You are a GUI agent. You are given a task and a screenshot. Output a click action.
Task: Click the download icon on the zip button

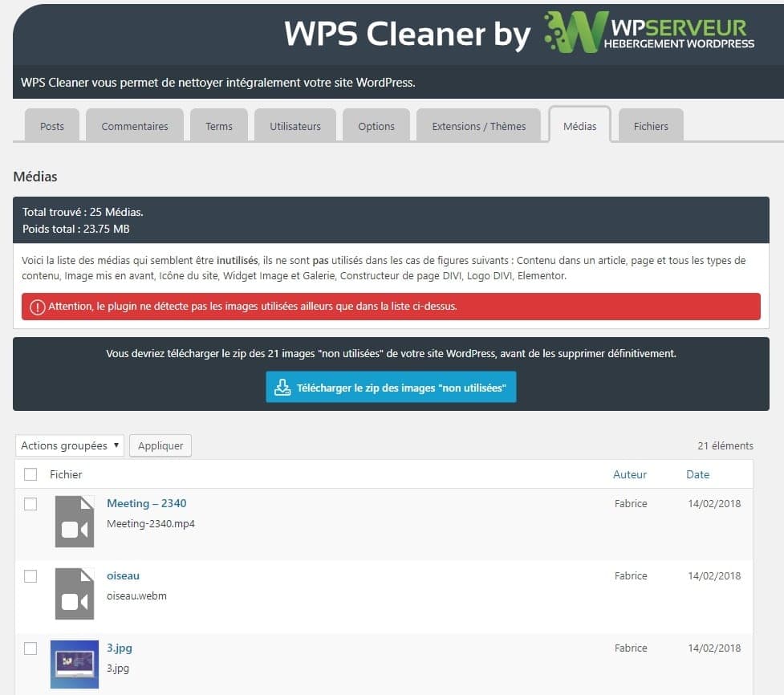coord(282,387)
